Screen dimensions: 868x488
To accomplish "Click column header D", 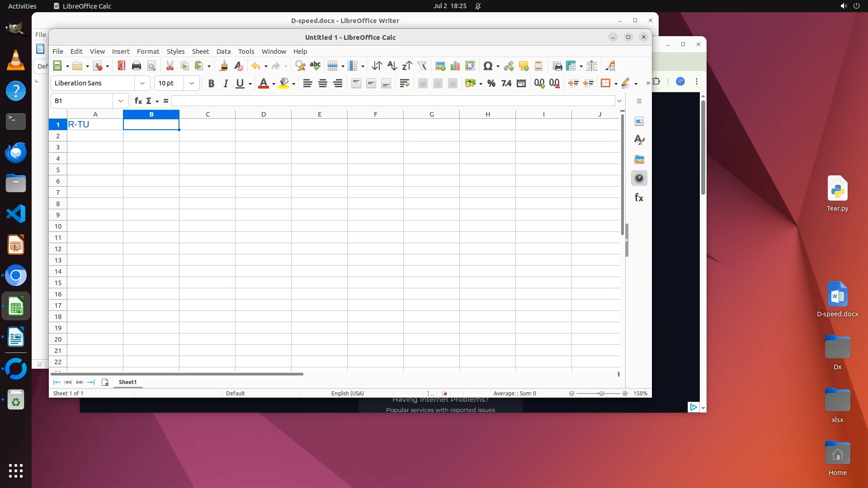I will 263,114.
